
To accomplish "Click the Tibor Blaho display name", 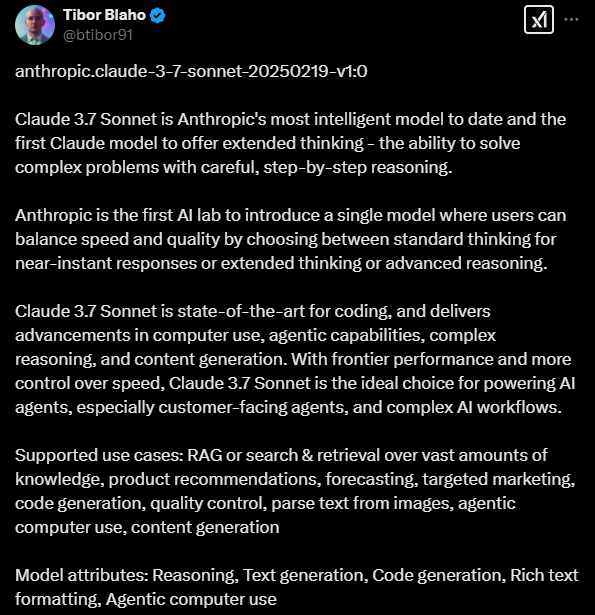I will click(x=104, y=15).
